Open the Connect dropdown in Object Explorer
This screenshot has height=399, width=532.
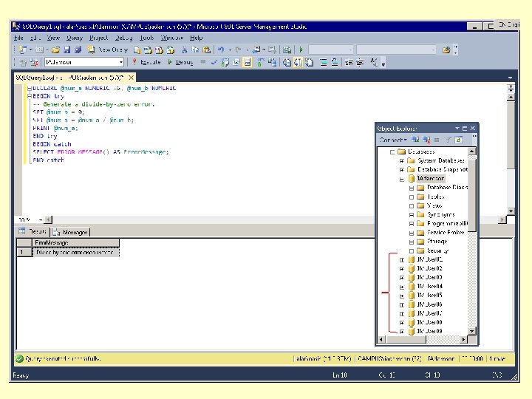[392, 139]
